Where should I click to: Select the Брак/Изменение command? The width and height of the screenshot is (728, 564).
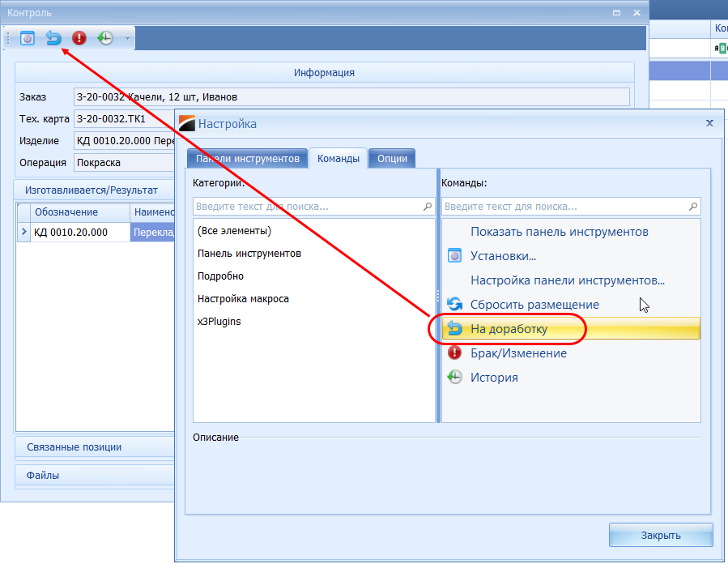(x=518, y=353)
